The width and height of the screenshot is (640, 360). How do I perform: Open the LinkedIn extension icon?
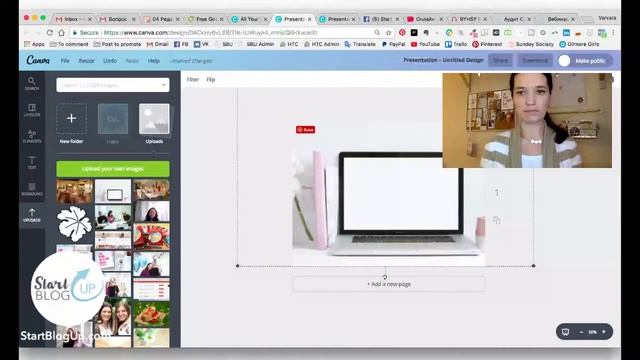click(566, 32)
